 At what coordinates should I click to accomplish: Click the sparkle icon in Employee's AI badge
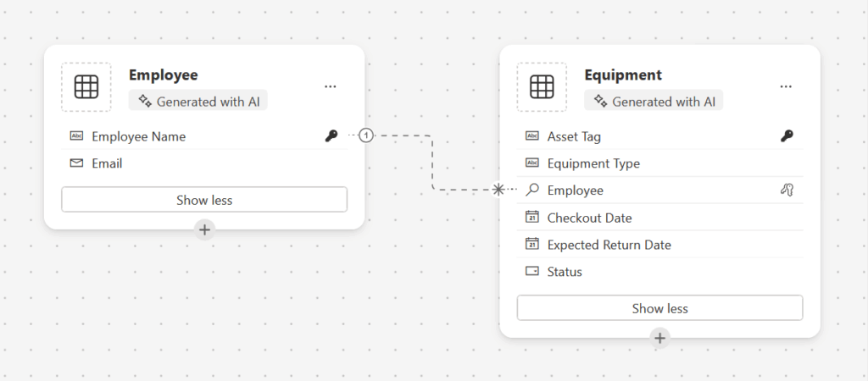point(145,102)
